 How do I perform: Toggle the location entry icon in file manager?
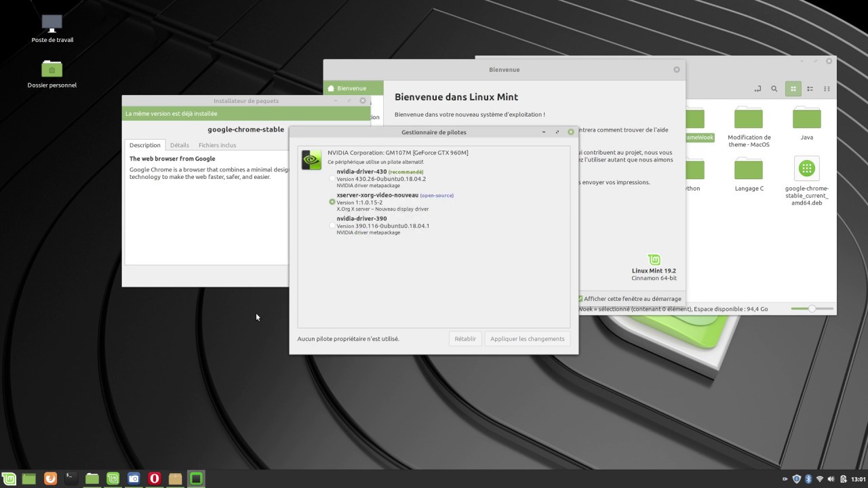(757, 89)
